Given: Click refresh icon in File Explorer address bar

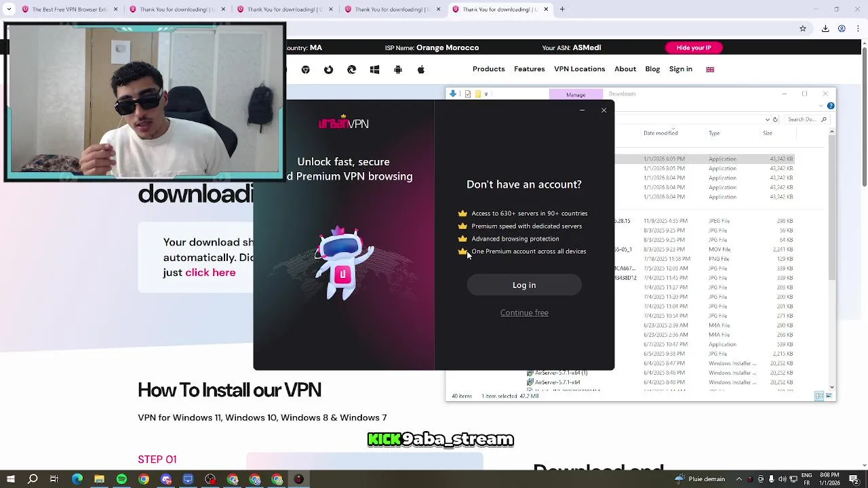Looking at the screenshot, I should pyautogui.click(x=775, y=119).
